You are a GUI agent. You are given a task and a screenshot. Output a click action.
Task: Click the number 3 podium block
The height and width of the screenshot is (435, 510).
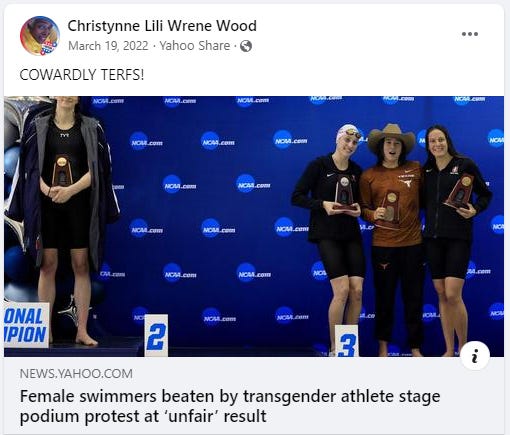pyautogui.click(x=346, y=341)
